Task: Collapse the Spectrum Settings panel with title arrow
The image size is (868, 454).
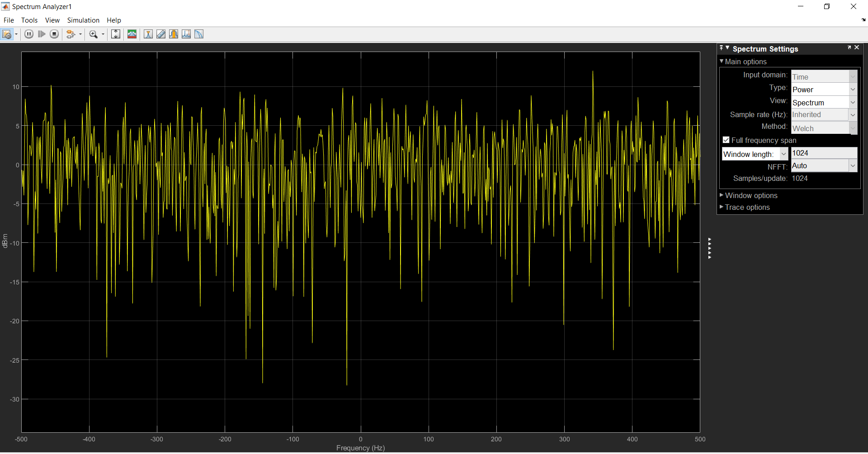Action: pos(727,47)
